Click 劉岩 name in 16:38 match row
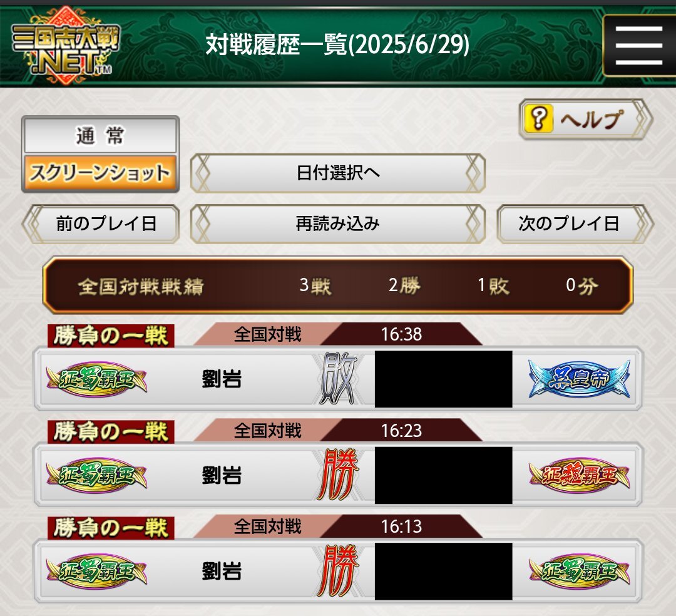The height and width of the screenshot is (616, 676). point(222,379)
